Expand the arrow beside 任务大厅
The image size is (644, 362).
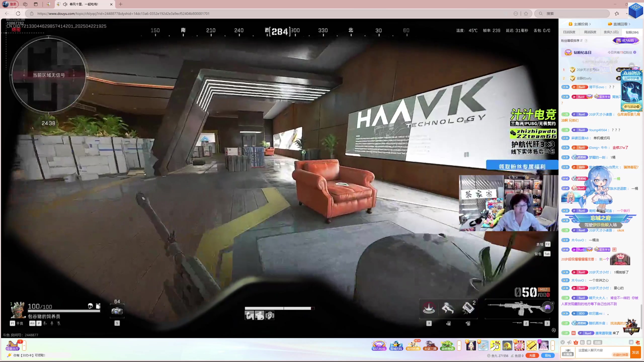point(24,346)
